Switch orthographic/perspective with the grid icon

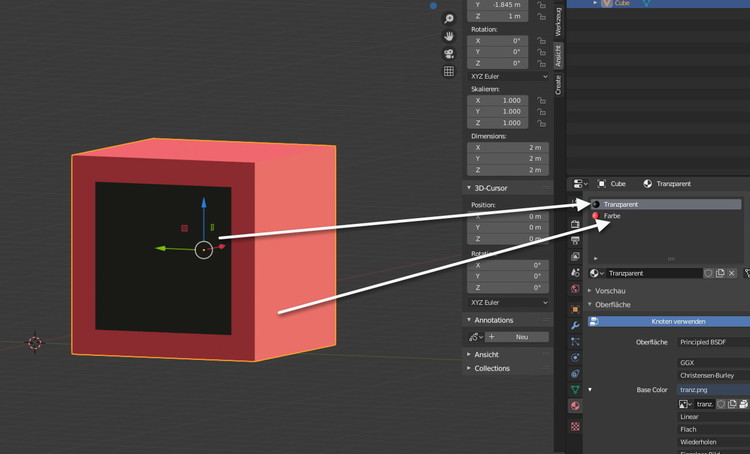[x=449, y=71]
